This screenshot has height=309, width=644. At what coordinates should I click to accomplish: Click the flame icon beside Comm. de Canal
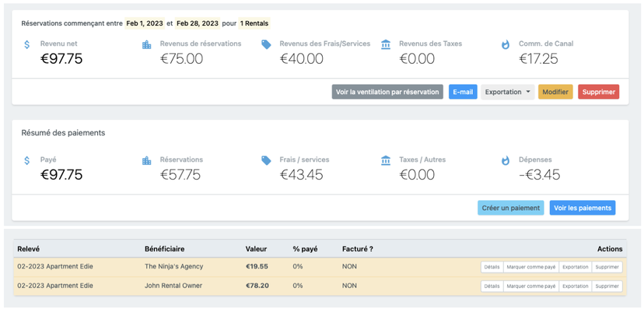506,45
